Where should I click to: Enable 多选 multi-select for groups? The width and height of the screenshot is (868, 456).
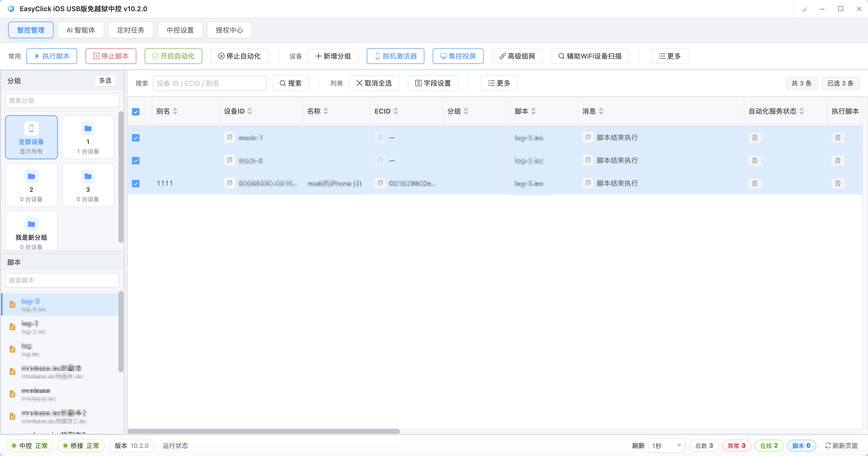pyautogui.click(x=105, y=81)
